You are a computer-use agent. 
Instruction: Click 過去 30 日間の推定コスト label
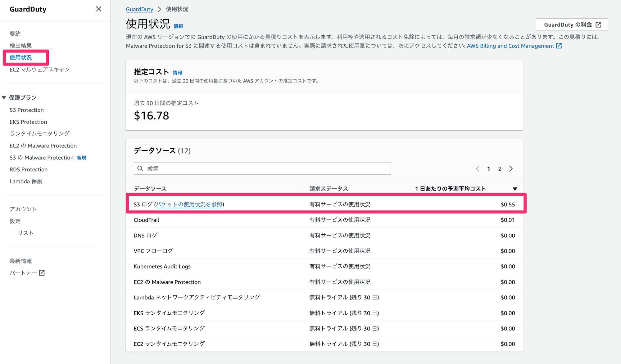click(x=166, y=103)
